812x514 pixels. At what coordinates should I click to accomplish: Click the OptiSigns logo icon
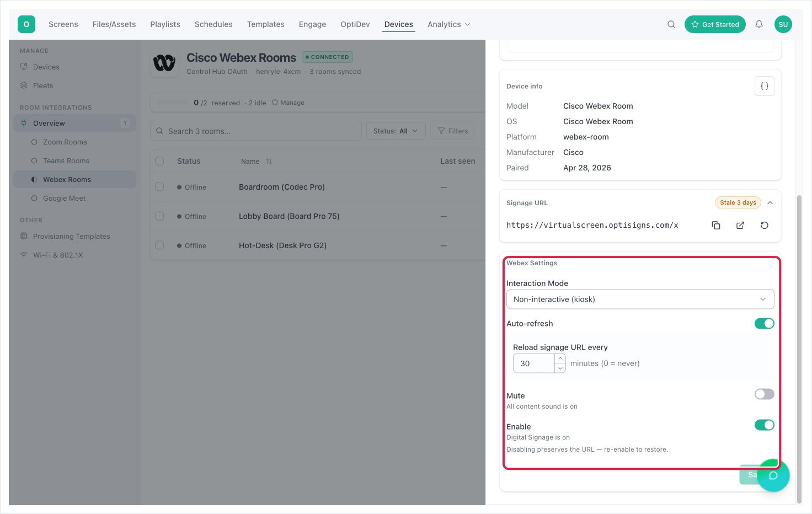point(26,24)
